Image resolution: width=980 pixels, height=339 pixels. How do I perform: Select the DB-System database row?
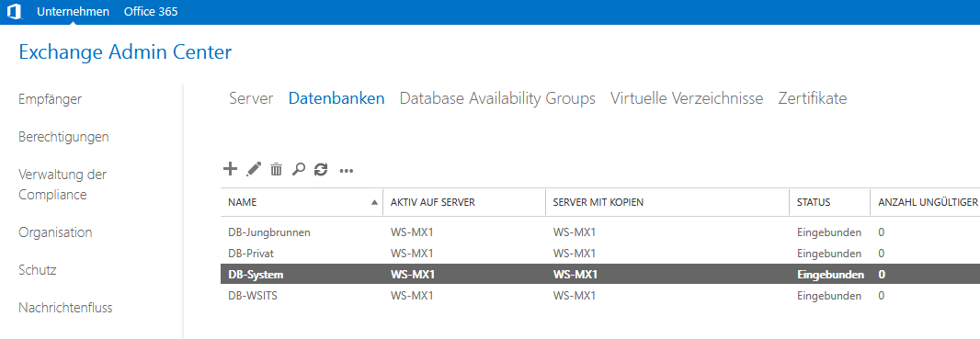coord(600,274)
